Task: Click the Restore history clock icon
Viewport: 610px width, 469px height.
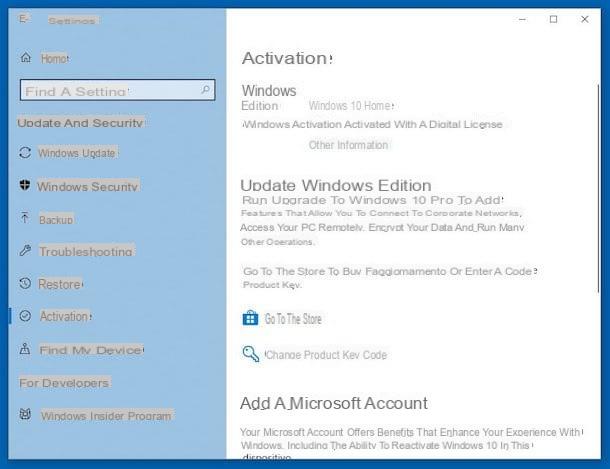Action: (25, 283)
